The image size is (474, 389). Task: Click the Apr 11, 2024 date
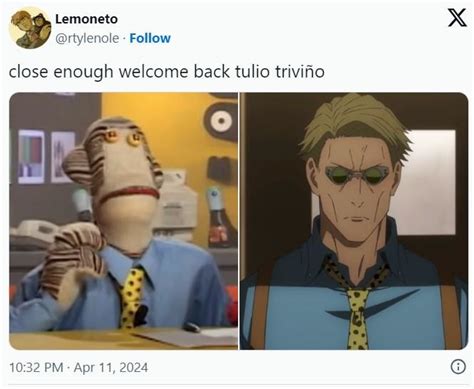click(x=111, y=367)
